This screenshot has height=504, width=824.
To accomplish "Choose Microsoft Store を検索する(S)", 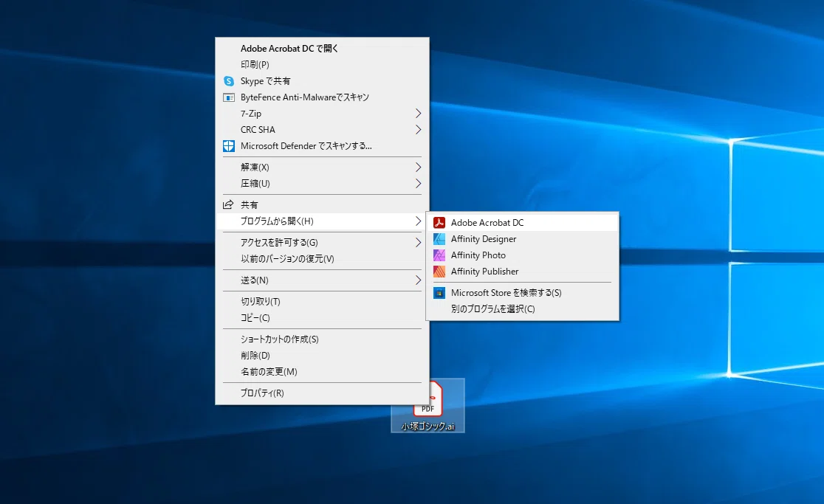I will coord(522,293).
